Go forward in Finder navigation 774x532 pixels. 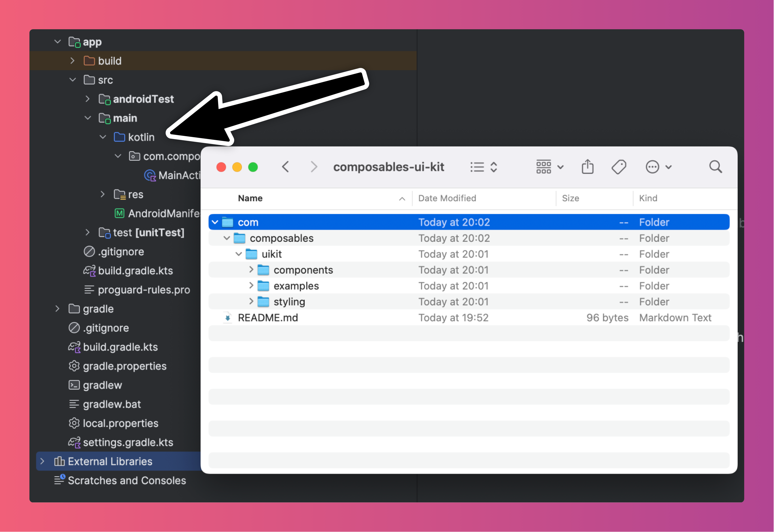[313, 167]
